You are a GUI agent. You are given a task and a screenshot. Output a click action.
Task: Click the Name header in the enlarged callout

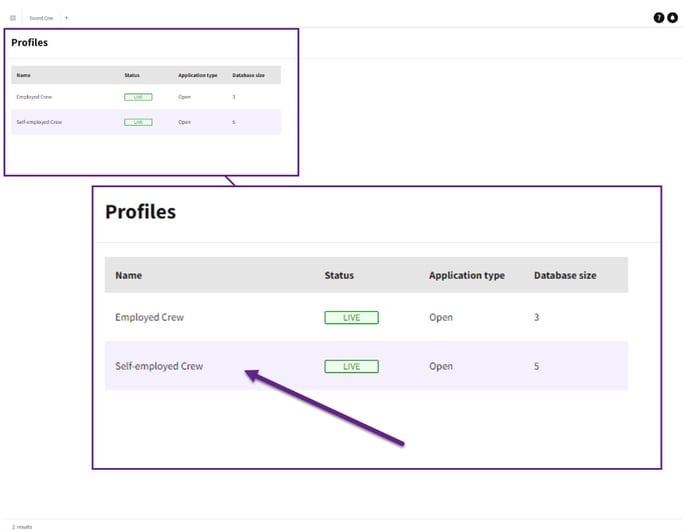coord(129,275)
